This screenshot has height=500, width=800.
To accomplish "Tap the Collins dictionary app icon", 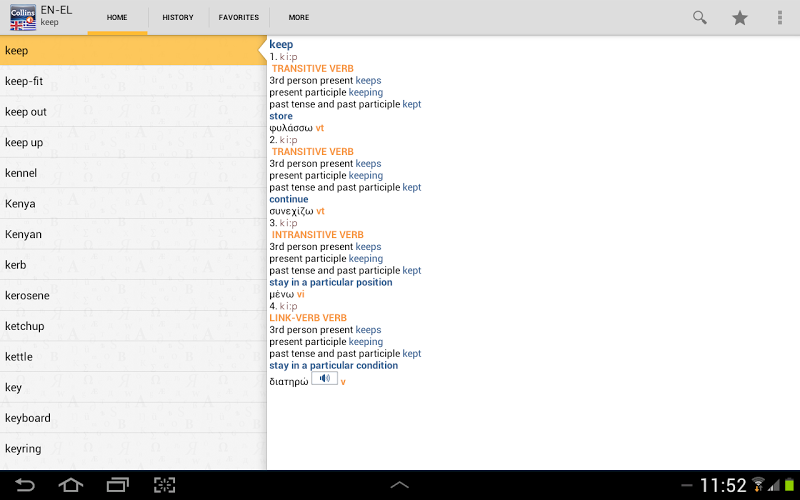I will point(23,17).
